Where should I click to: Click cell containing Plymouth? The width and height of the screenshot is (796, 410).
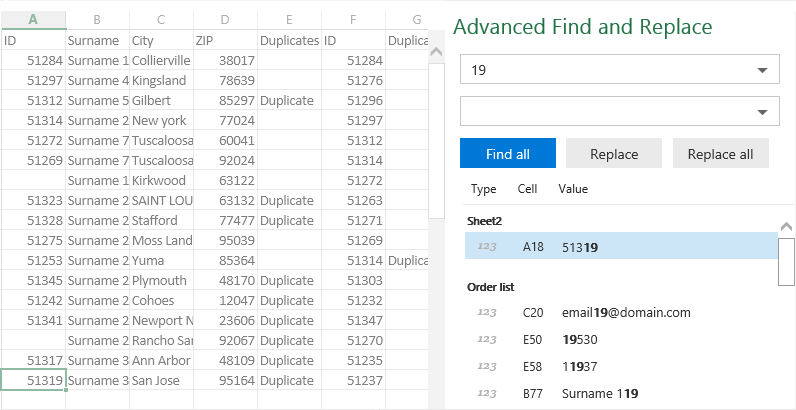click(161, 280)
